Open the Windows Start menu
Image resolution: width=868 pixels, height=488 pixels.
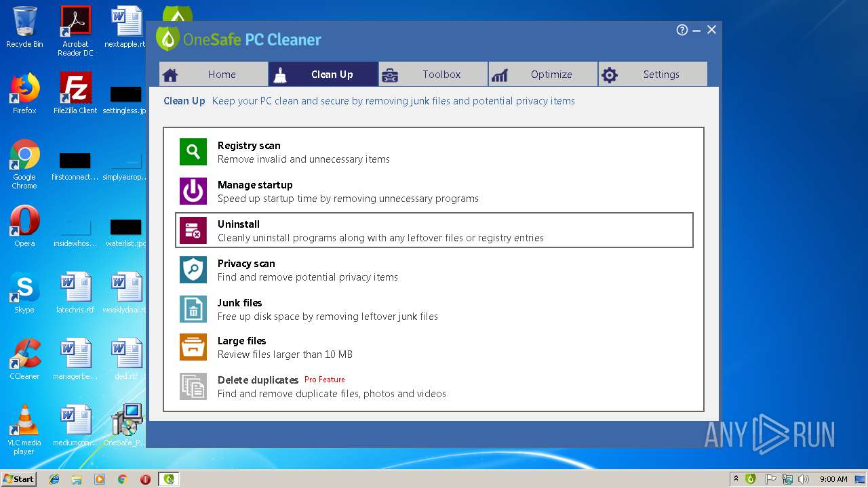[19, 479]
